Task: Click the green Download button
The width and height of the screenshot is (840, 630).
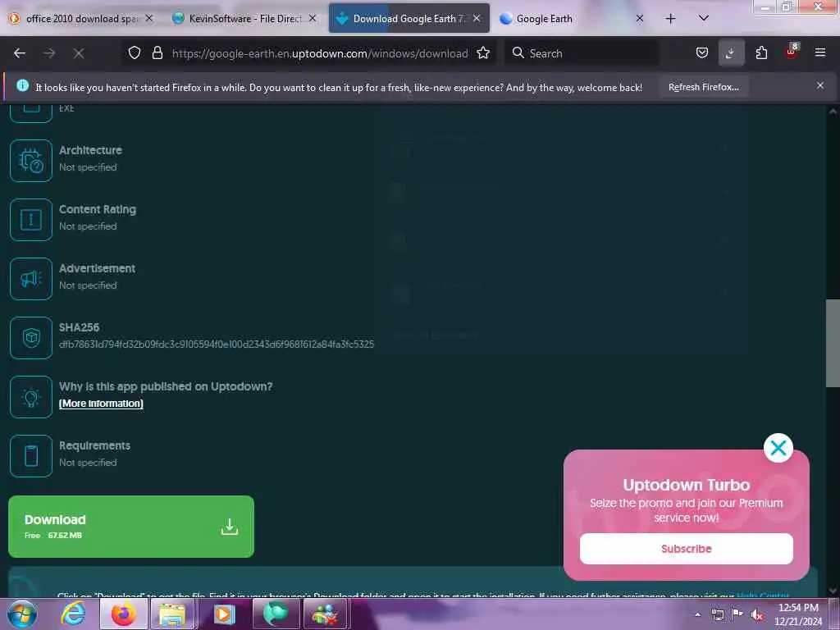Action: pyautogui.click(x=131, y=527)
